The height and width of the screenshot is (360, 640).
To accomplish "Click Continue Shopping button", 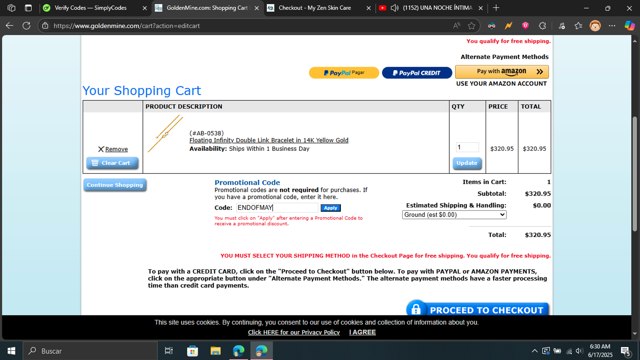I will [115, 185].
